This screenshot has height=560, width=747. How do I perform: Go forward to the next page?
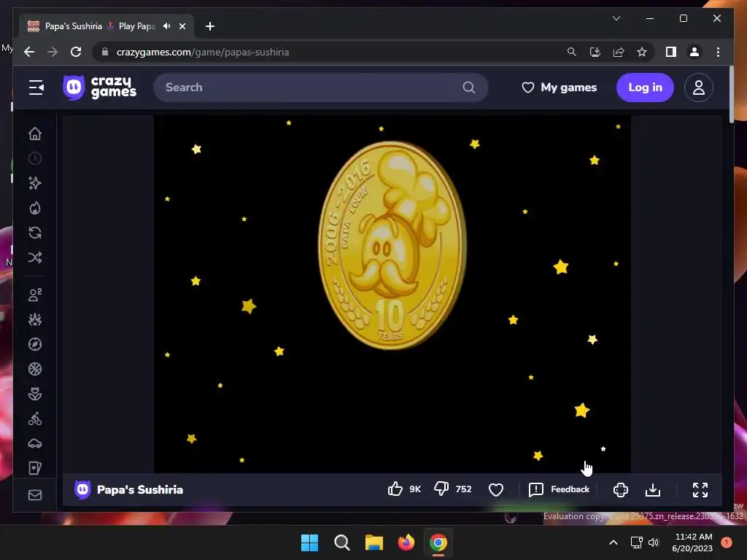point(53,52)
